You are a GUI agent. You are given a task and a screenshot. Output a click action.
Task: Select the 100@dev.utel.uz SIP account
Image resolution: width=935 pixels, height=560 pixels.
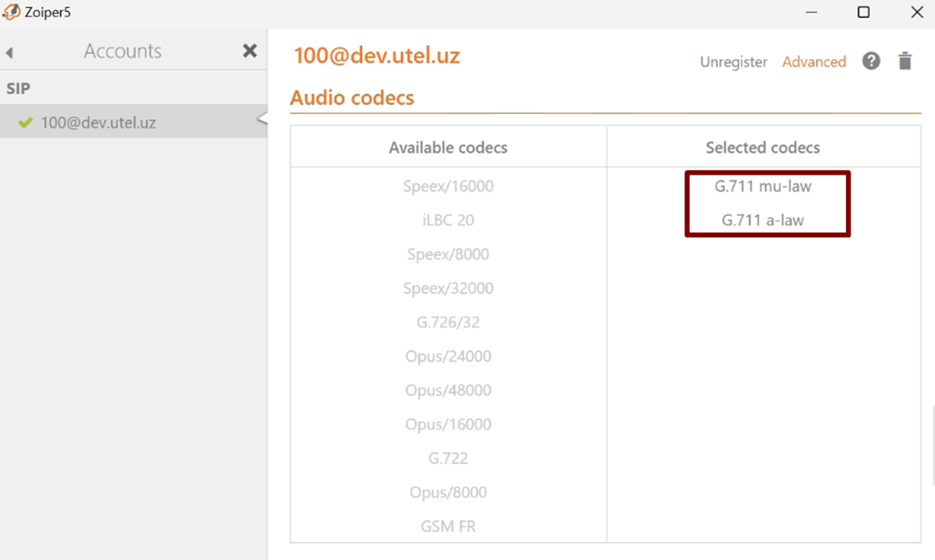98,123
